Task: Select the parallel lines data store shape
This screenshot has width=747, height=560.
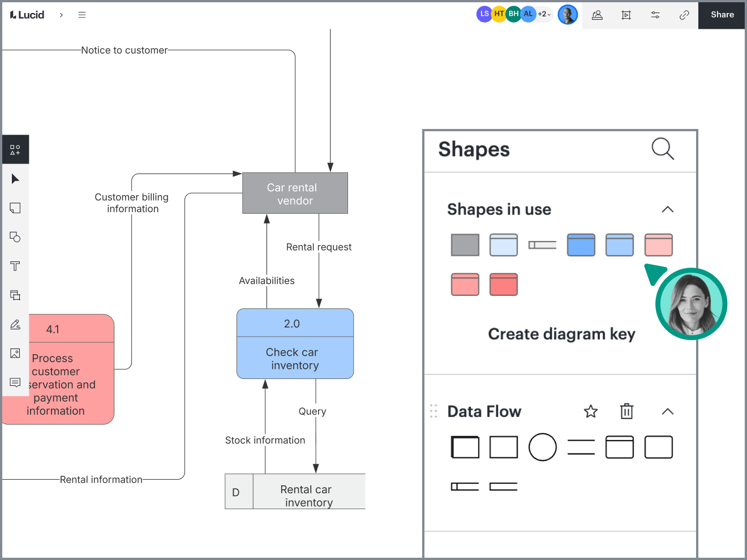Action: 581,447
